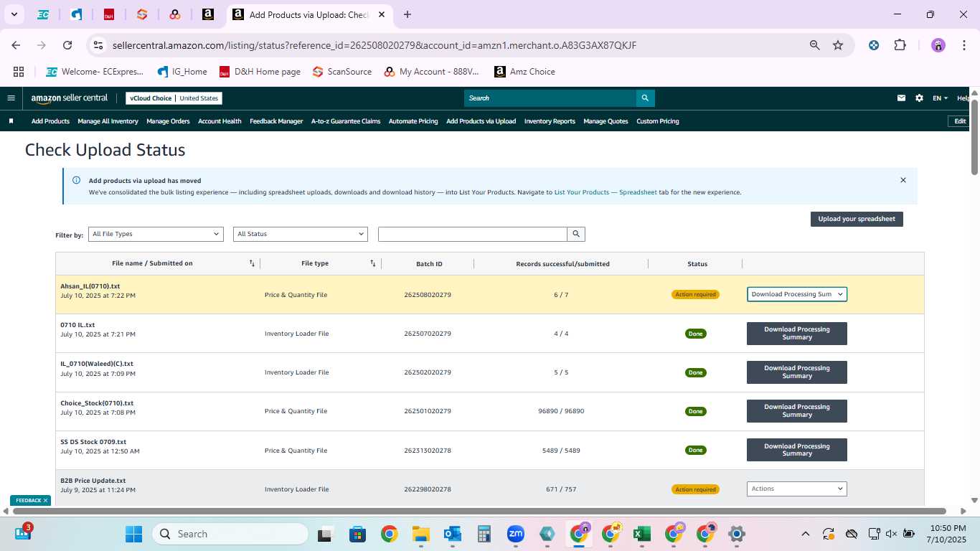Open Outlook from the taskbar
This screenshot has width=980, height=551.
(x=452, y=534)
